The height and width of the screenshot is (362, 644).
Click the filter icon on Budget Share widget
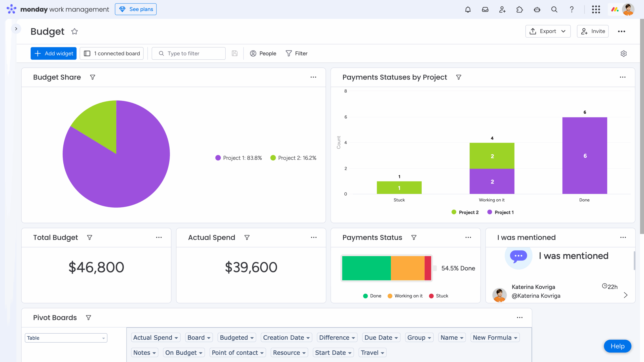[92, 77]
